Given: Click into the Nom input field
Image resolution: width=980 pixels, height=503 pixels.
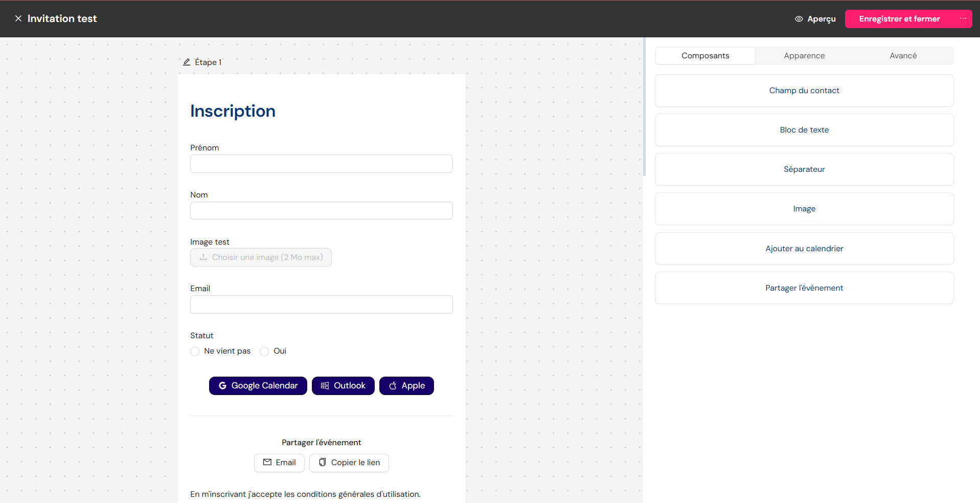Looking at the screenshot, I should [x=321, y=211].
